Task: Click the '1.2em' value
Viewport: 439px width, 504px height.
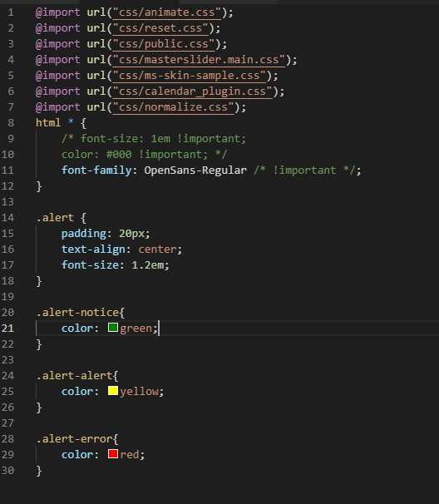Action: [x=147, y=264]
